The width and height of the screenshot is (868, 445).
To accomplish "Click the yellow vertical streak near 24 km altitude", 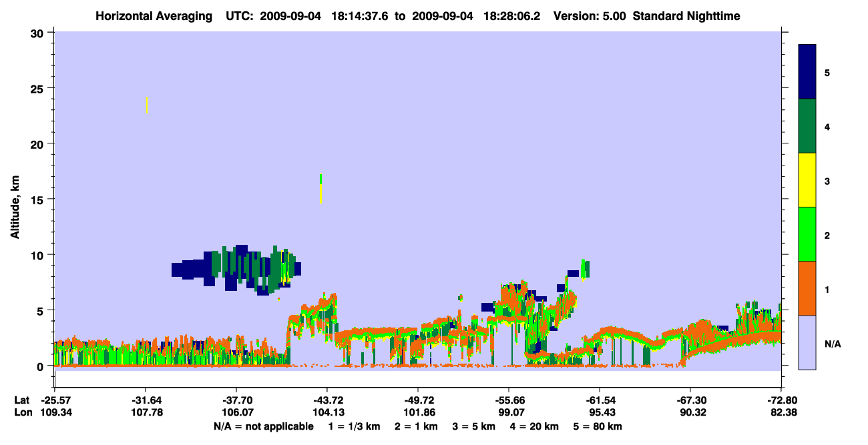I will [x=147, y=105].
